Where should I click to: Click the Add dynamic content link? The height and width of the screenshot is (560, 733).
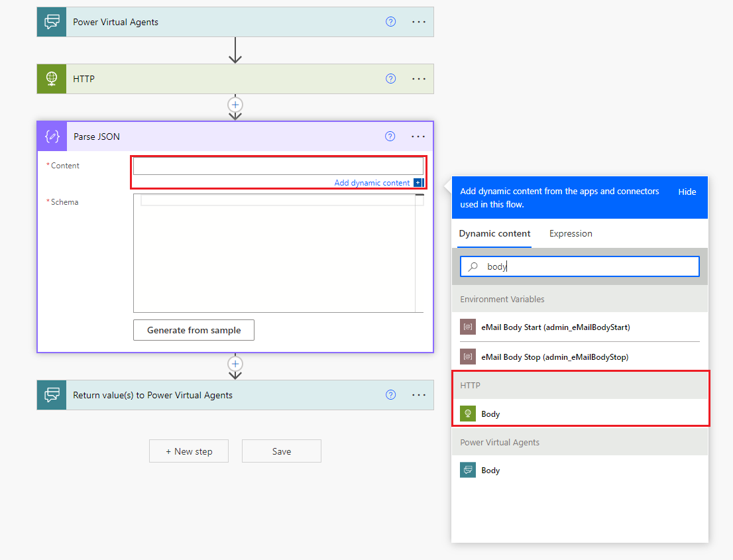pyautogui.click(x=372, y=183)
